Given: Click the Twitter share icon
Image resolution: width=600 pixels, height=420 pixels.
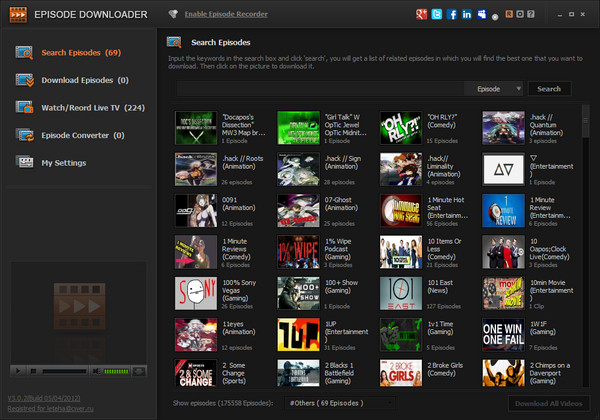Looking at the screenshot, I should point(437,14).
